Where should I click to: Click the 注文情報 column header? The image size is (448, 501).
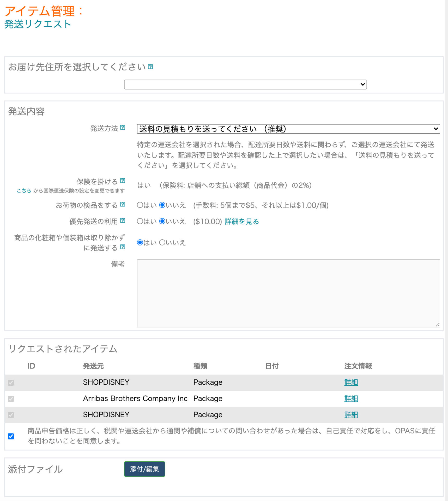358,366
